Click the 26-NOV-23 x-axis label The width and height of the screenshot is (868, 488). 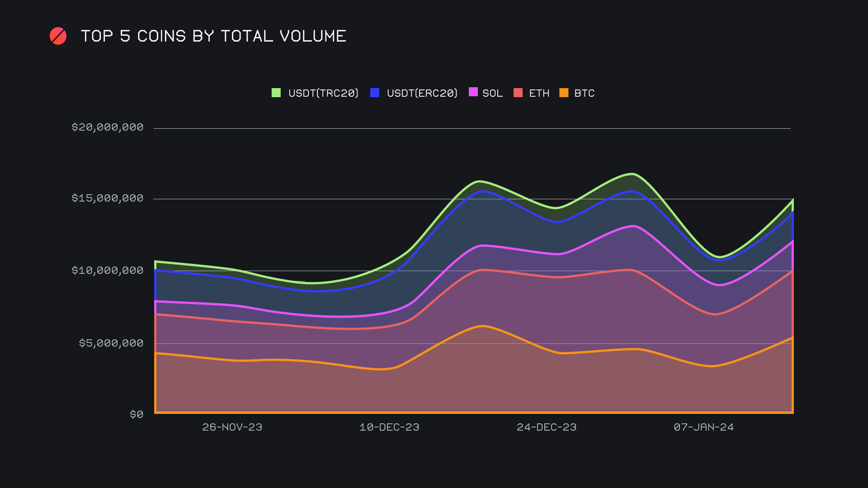tap(232, 427)
